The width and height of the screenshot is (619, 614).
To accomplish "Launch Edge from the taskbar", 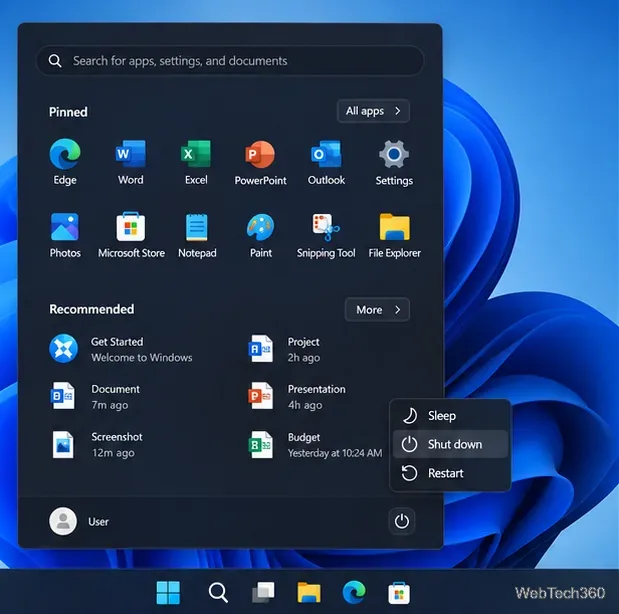I will [x=354, y=592].
